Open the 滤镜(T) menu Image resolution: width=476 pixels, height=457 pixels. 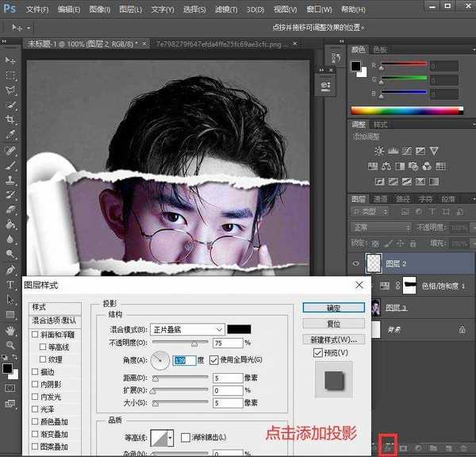(224, 10)
